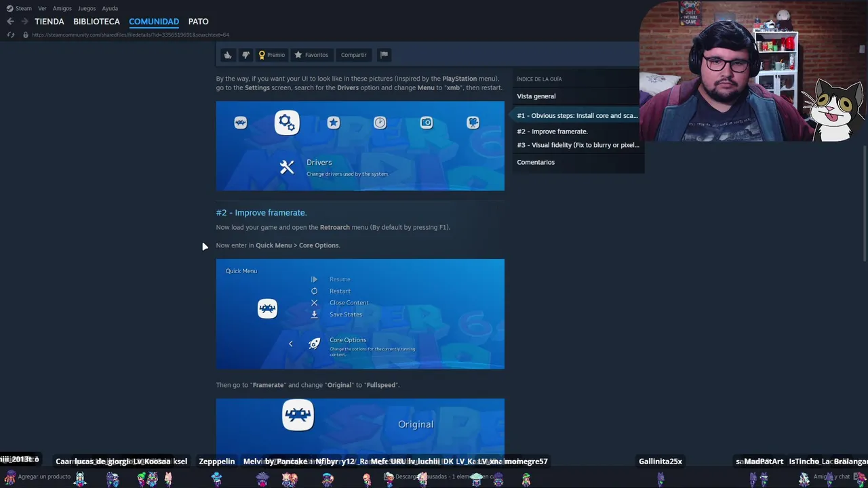Switch to the COMUNIDAD tab
This screenshot has height=488, width=868.
[154, 22]
